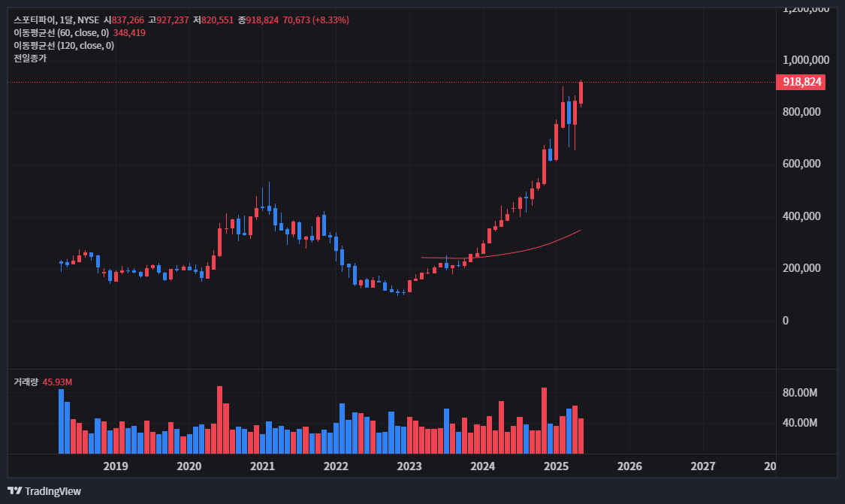The width and height of the screenshot is (845, 504).
Task: Click the 2025 time axis label
Action: [556, 466]
